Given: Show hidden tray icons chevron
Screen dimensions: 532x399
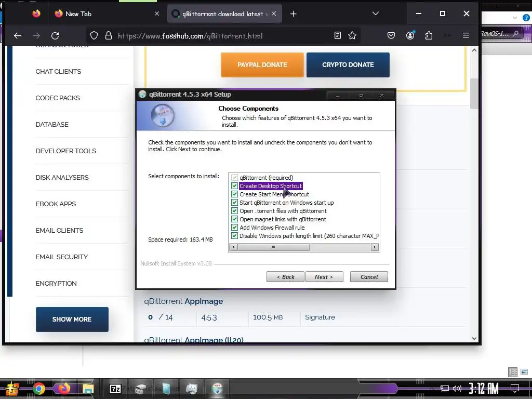Looking at the screenshot, I should [432, 389].
